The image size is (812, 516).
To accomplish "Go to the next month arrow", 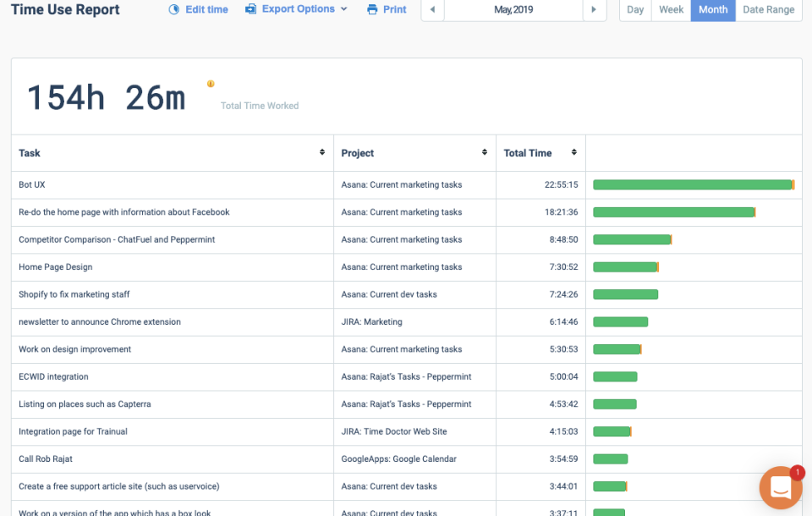I will point(594,9).
